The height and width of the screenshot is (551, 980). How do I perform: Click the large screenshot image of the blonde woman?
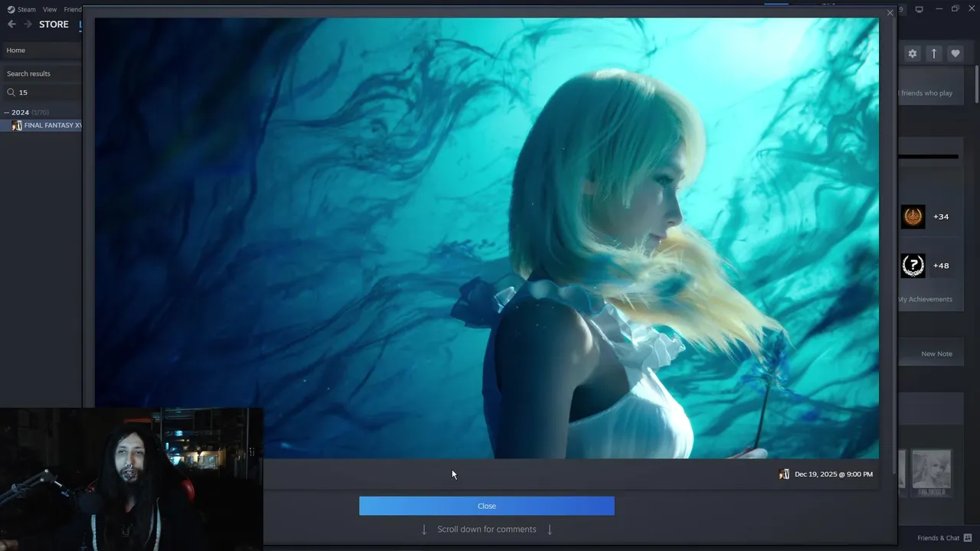click(x=486, y=238)
